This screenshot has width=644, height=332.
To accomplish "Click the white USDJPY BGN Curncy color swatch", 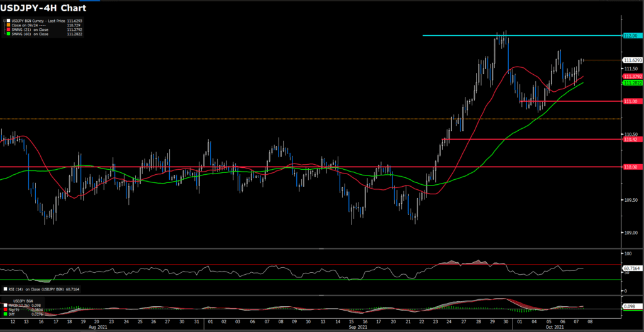I will tap(8, 21).
